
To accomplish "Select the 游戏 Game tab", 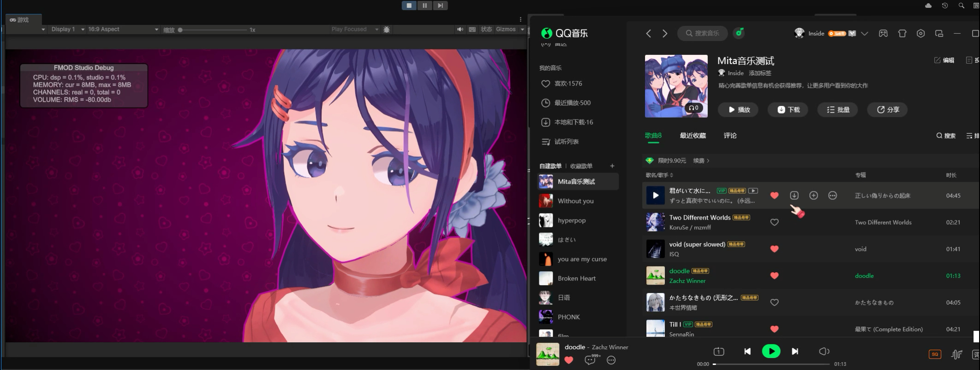I will (23, 20).
